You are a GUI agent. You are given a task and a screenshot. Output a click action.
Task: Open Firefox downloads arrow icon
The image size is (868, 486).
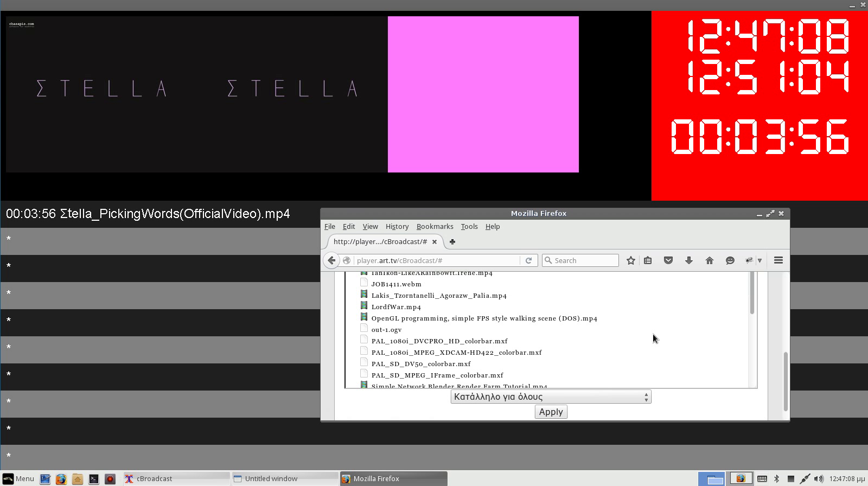click(689, 260)
